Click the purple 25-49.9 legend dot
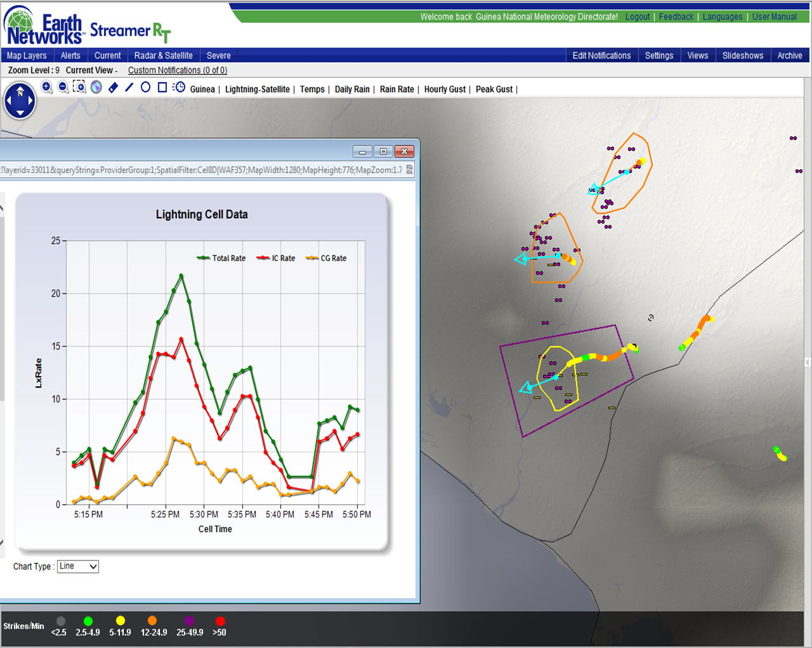 click(189, 621)
